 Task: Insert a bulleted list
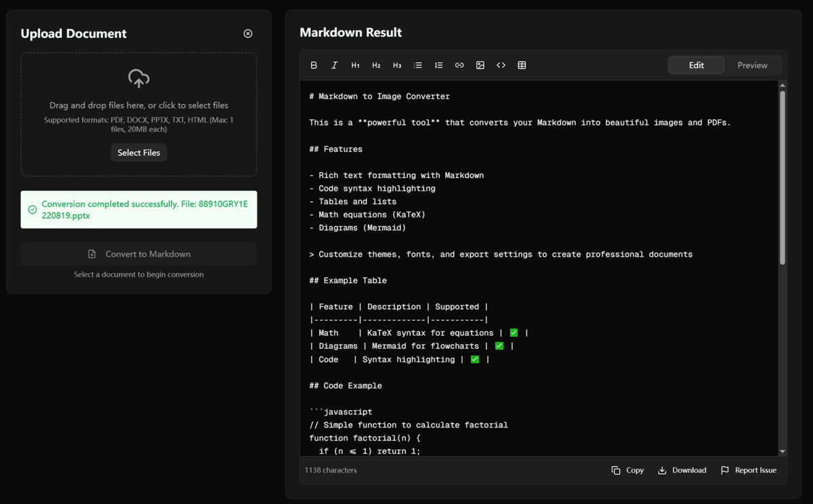(417, 64)
